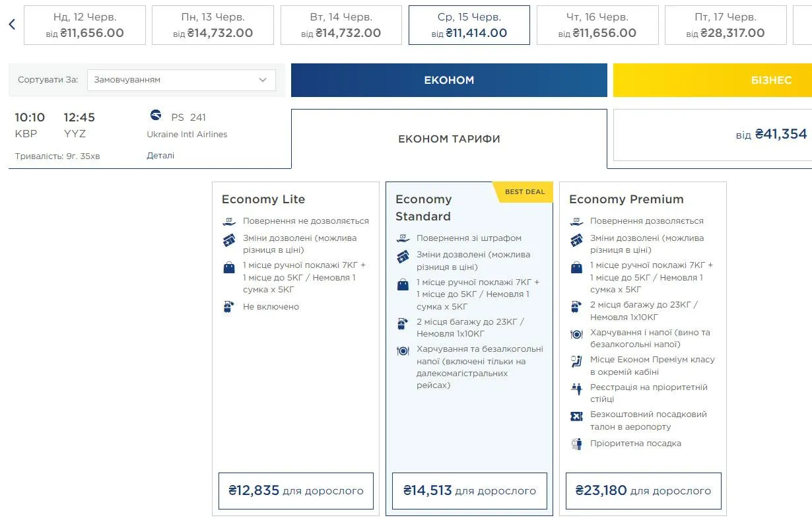Select the ЕКОНОМ class tab
This screenshot has width=812, height=526.
[449, 81]
